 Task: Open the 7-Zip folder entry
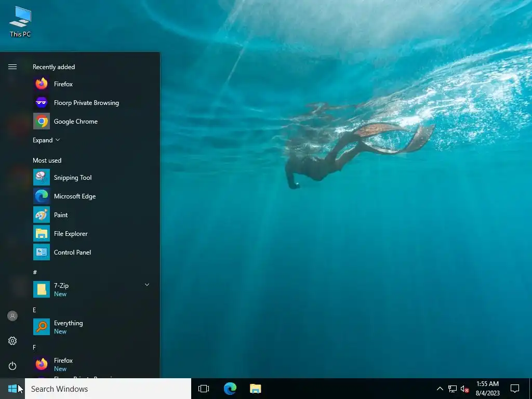click(x=91, y=289)
